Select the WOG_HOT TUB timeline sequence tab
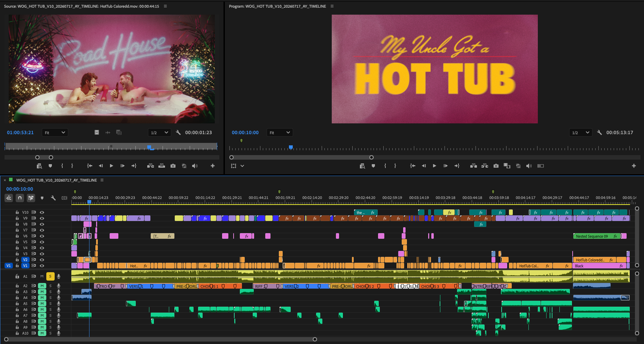The height and width of the screenshot is (344, 644). point(56,180)
